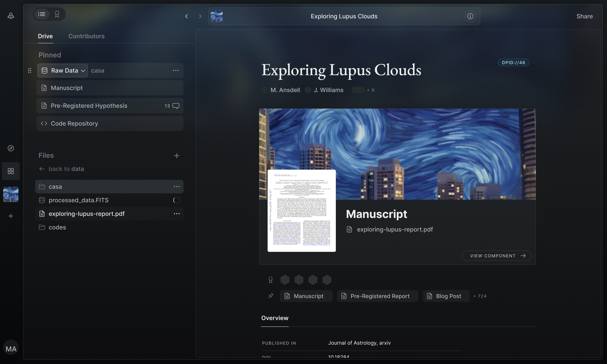607x364 pixels.
Task: Click the VIEW COMPONENT button
Action: tap(496, 255)
